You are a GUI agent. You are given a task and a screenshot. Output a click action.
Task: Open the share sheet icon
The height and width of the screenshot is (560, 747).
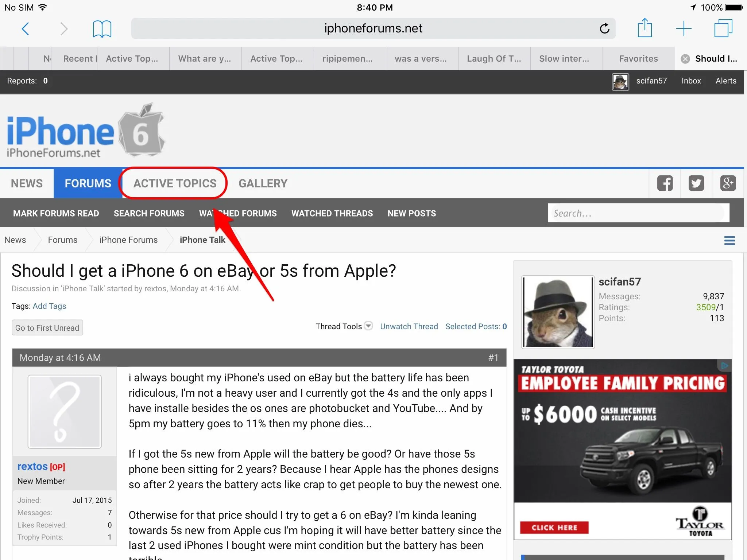coord(645,28)
